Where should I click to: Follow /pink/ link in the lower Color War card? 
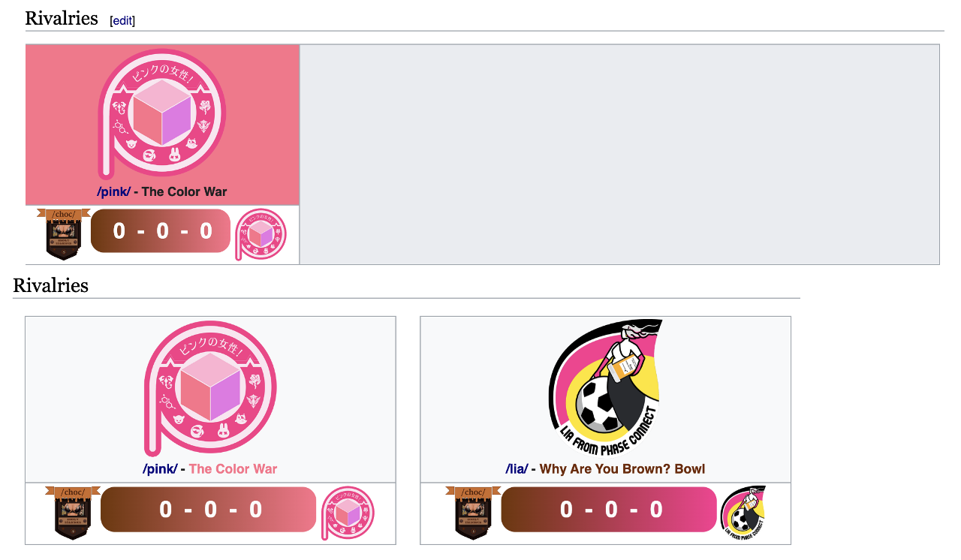pos(160,469)
